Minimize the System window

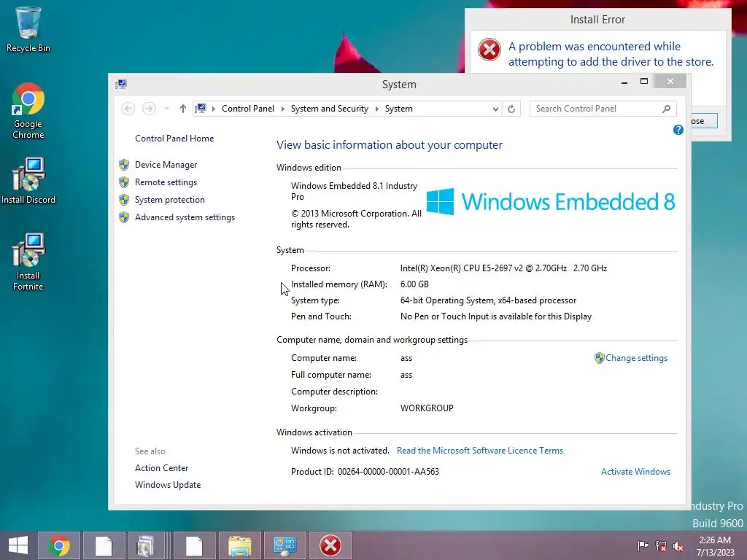pyautogui.click(x=624, y=82)
